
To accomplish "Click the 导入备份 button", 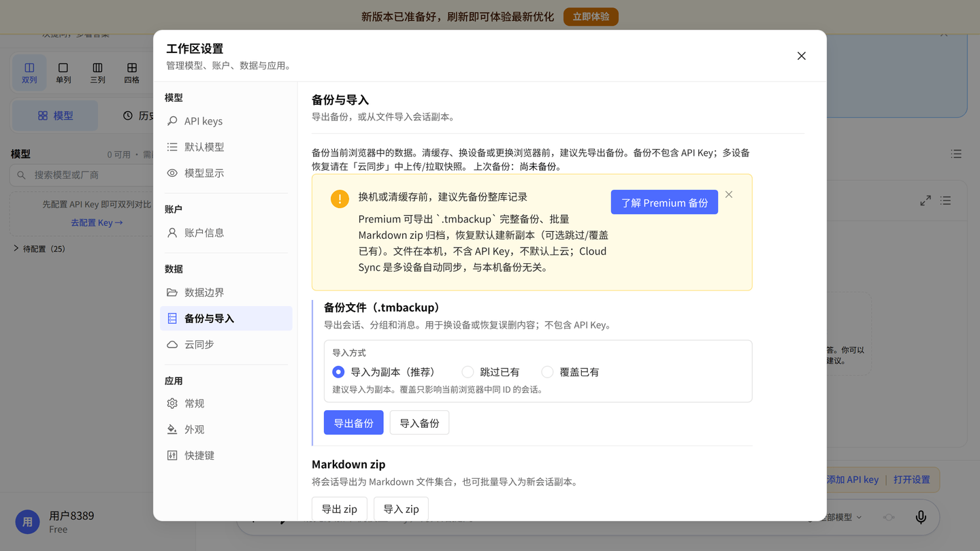I will [419, 422].
